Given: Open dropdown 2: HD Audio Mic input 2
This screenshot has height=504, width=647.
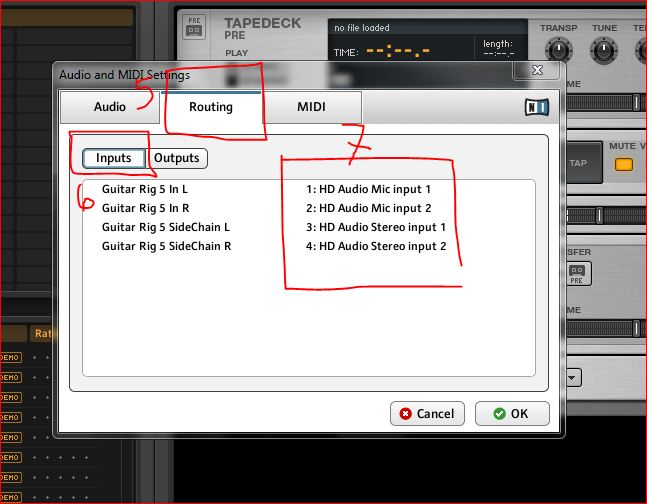Looking at the screenshot, I should tap(368, 208).
